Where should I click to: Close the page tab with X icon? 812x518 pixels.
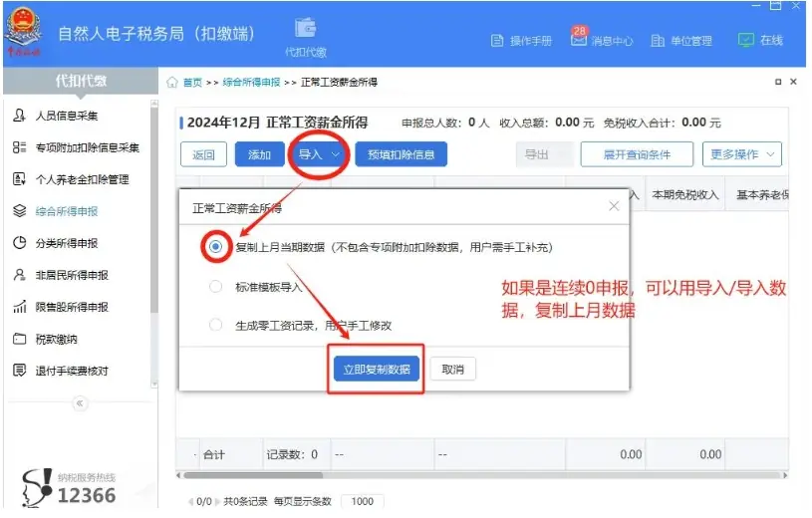coord(793,82)
